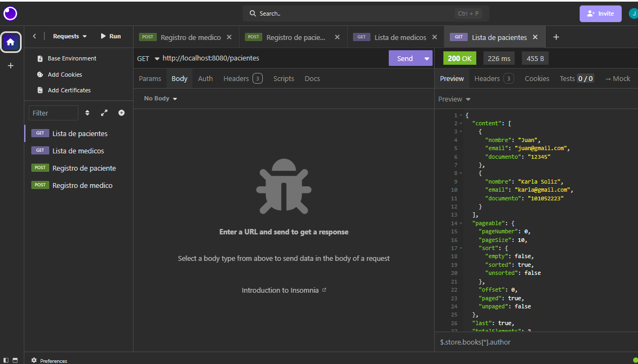The width and height of the screenshot is (638, 364).
Task: Collapse the "pageable" object at line 14
Action: (461, 223)
